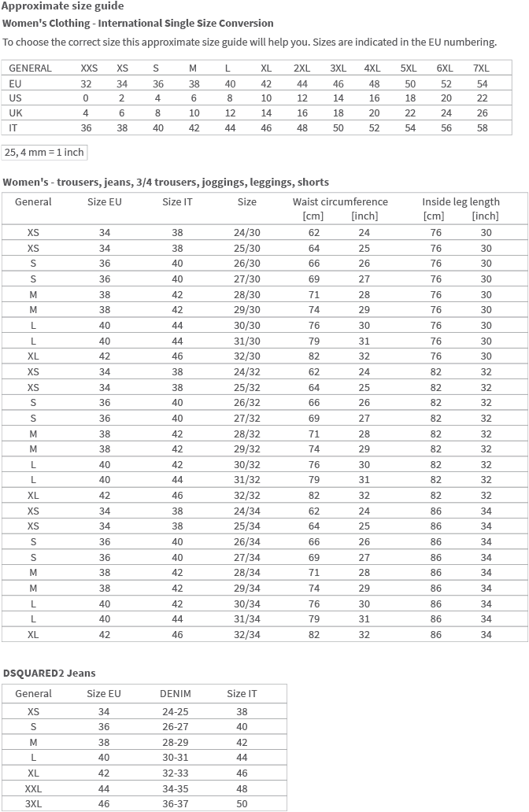This screenshot has width=529, height=812.
Task: Click the 24-25 denim size cell
Action: [x=175, y=712]
